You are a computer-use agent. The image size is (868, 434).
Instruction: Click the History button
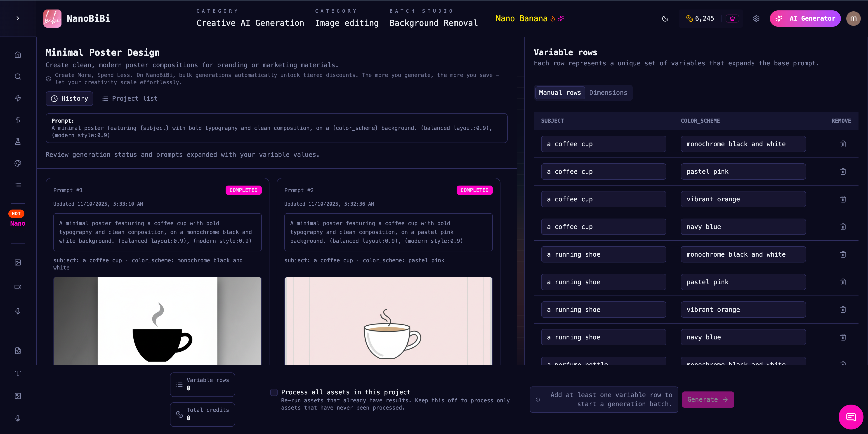pyautogui.click(x=69, y=98)
